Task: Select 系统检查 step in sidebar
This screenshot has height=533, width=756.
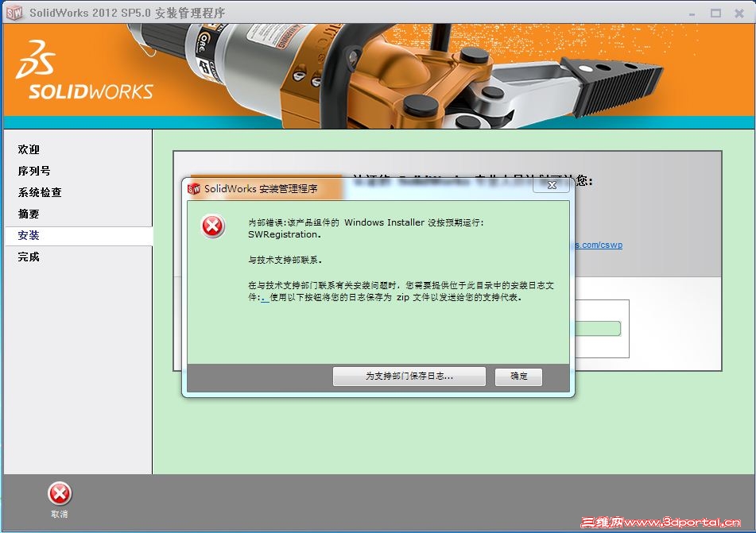Action: [40, 192]
